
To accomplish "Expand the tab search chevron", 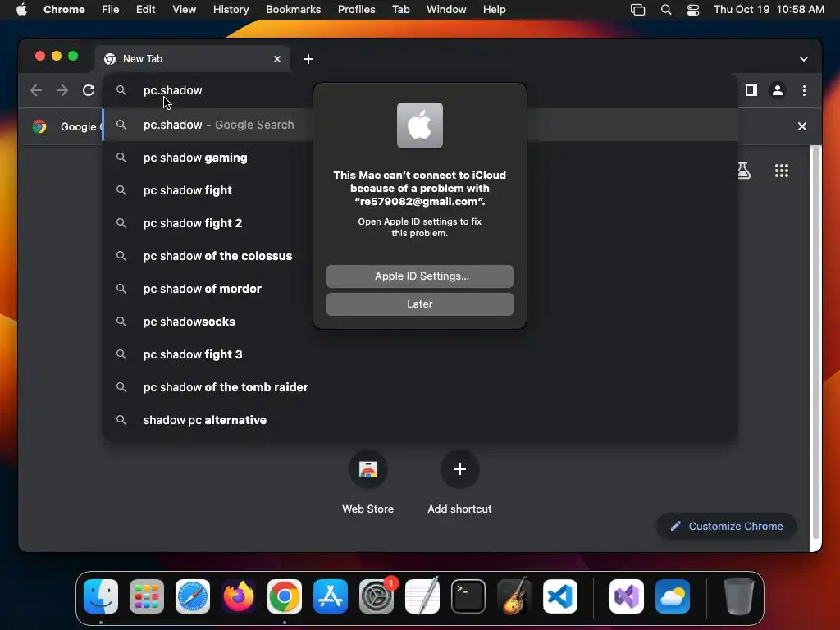I will tap(804, 59).
